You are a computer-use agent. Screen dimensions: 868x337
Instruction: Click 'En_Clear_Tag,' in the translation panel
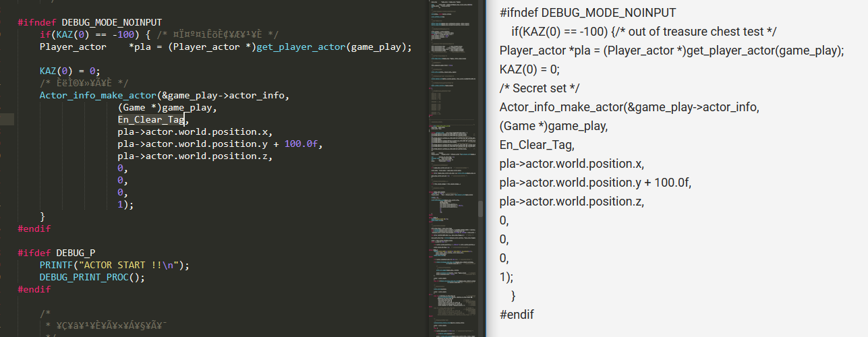[537, 145]
